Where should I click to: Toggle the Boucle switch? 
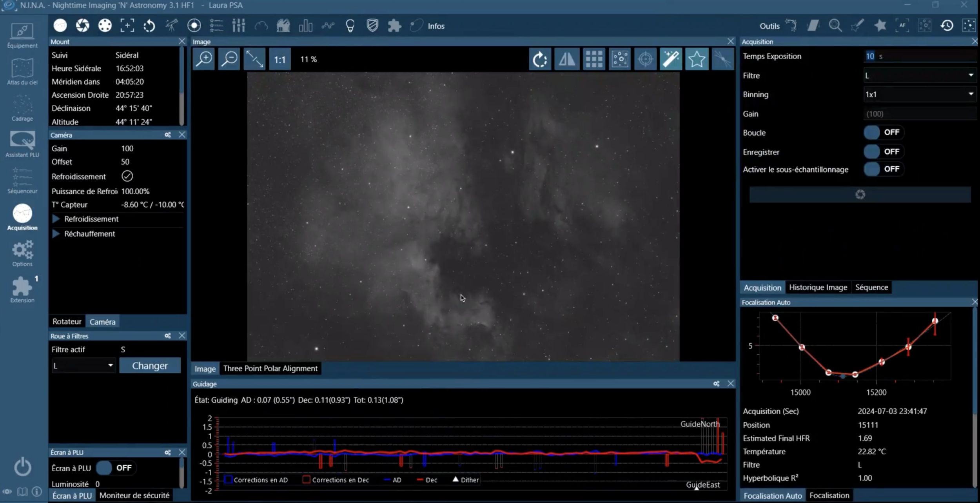pos(883,133)
